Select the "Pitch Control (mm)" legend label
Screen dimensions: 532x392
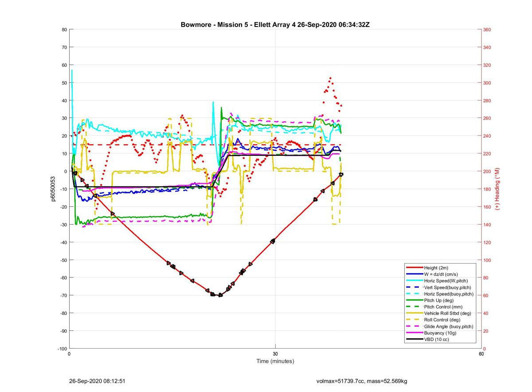point(443,307)
